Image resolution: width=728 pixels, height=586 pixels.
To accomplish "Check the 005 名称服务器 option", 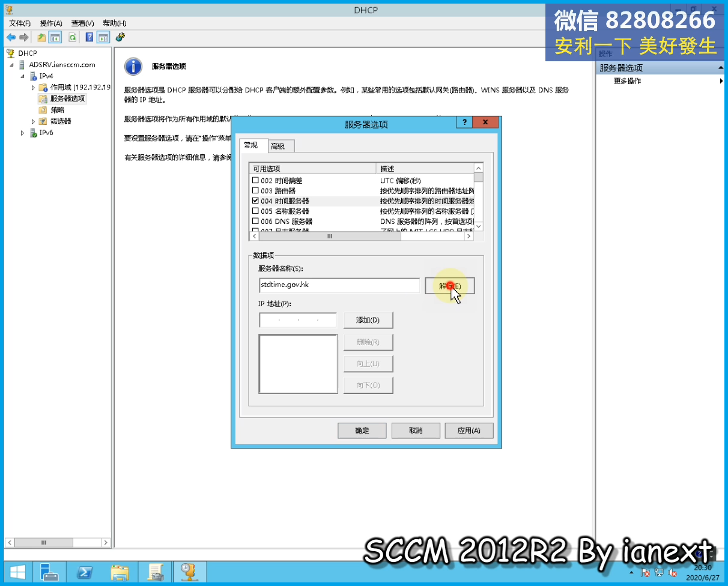I will [256, 211].
